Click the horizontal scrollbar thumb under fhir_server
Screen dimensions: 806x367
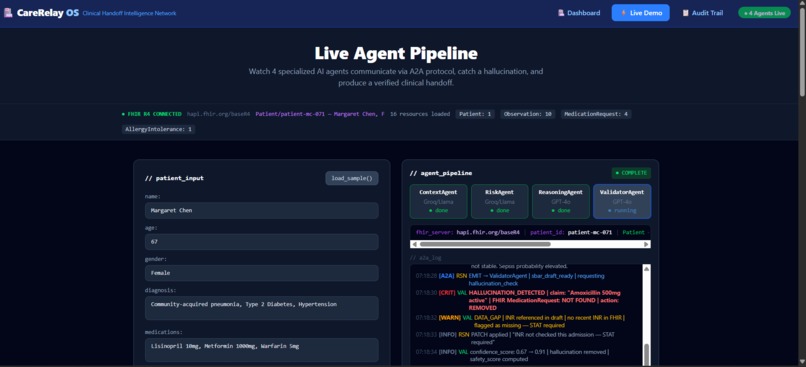485,244
